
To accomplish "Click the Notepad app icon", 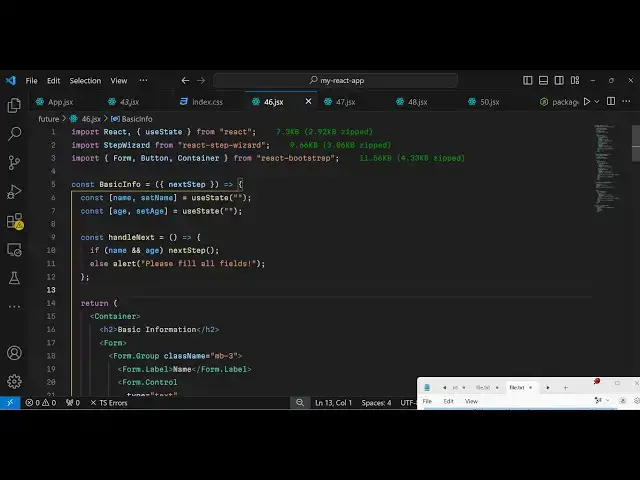I will coord(427,387).
